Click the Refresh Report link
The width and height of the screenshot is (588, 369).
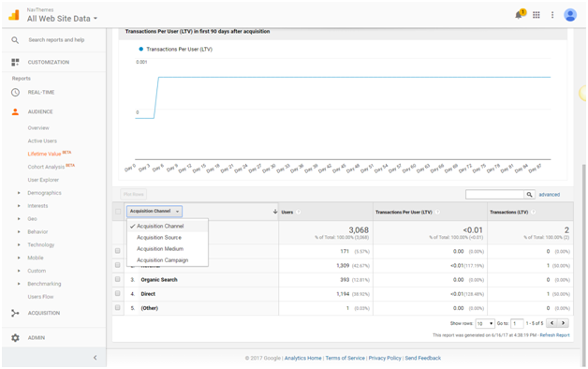554,335
